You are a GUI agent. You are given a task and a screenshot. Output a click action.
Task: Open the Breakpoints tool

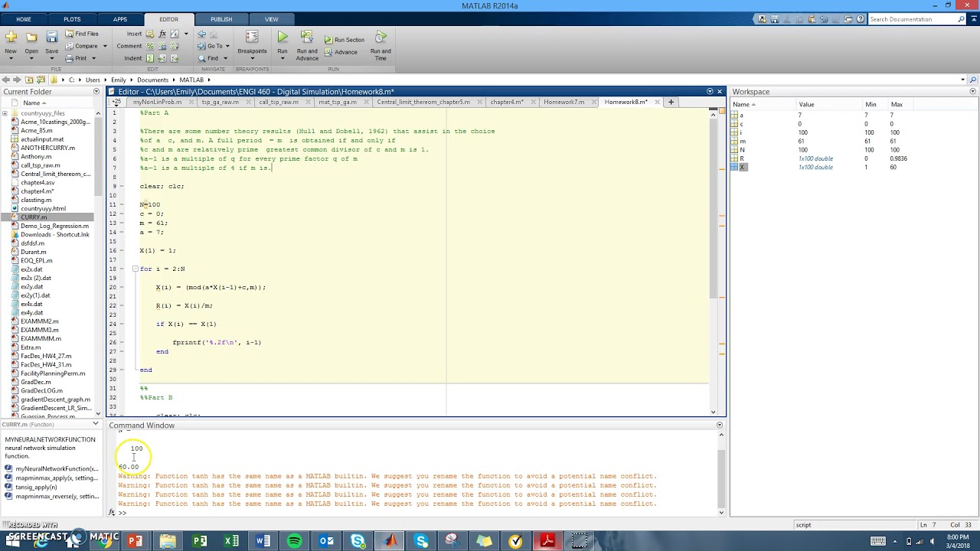(x=251, y=42)
